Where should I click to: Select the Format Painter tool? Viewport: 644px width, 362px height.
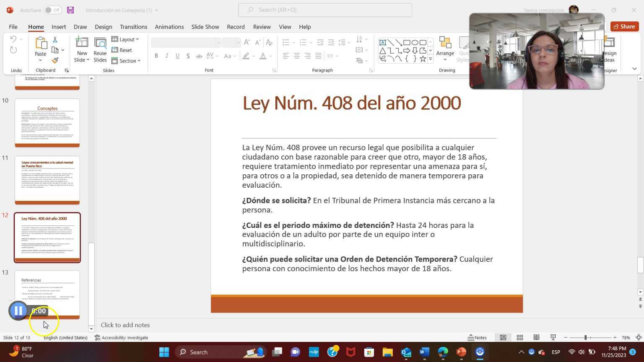click(55, 60)
